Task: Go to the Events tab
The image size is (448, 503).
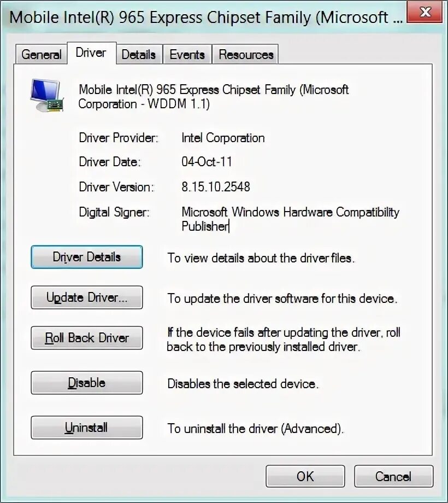Action: click(187, 54)
